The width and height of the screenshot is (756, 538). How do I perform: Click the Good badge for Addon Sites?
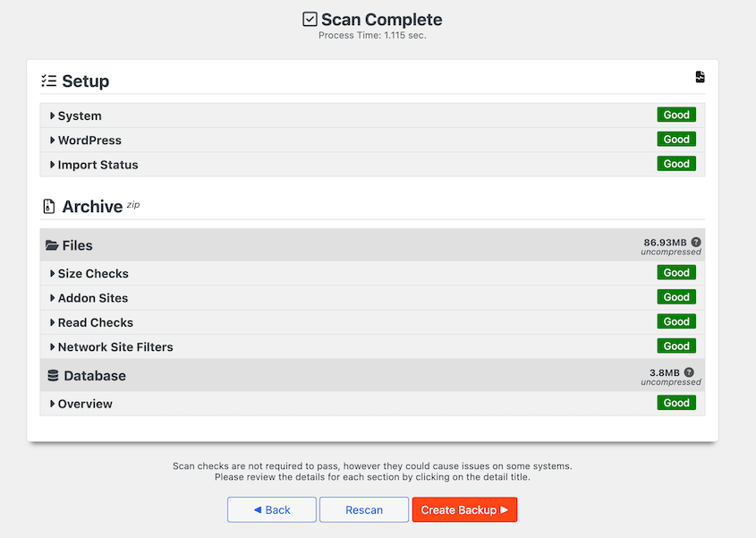[676, 297]
